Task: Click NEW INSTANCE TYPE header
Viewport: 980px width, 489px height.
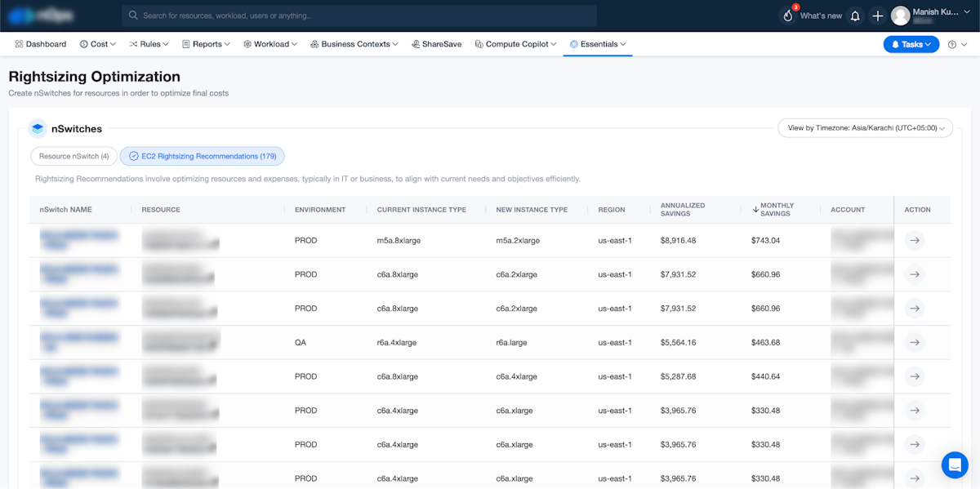Action: click(532, 210)
